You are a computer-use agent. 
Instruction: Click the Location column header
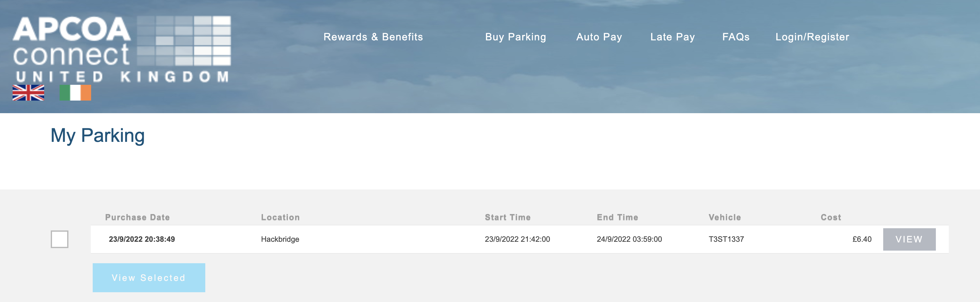click(x=280, y=217)
